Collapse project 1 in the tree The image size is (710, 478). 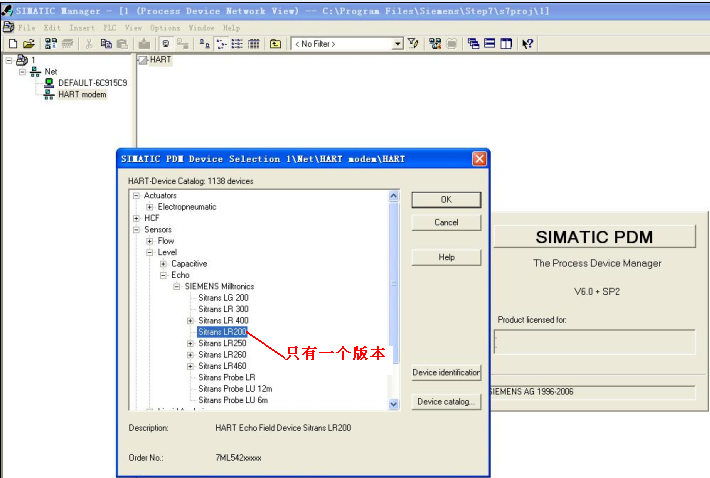pyautogui.click(x=9, y=60)
